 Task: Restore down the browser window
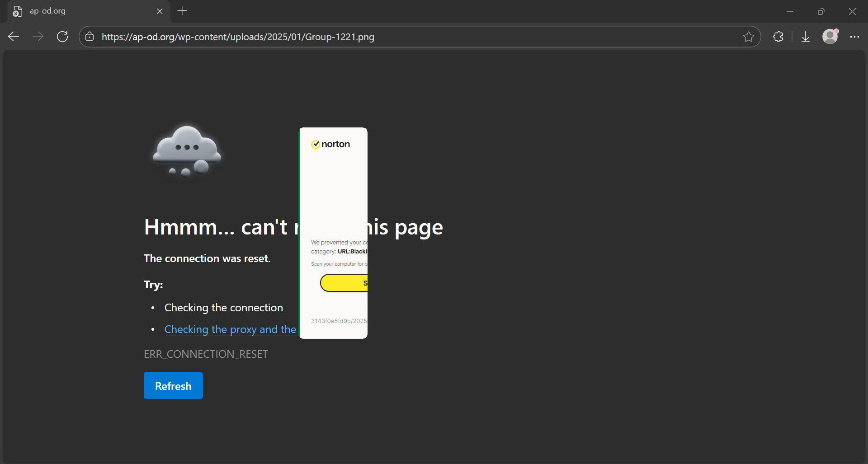[821, 11]
